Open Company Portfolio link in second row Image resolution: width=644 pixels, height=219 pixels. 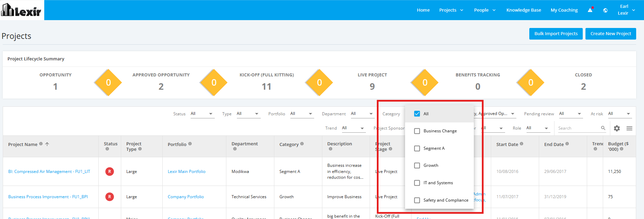pyautogui.click(x=186, y=197)
